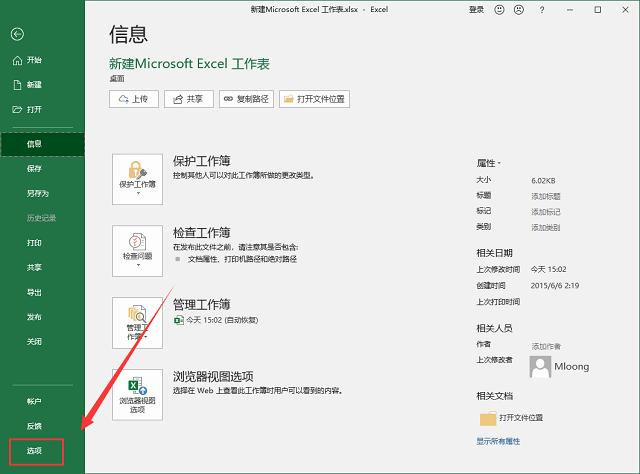The width and height of the screenshot is (640, 474).
Task: Click the 新建Microsoft Excel 工作表 file title
Action: [x=189, y=64]
